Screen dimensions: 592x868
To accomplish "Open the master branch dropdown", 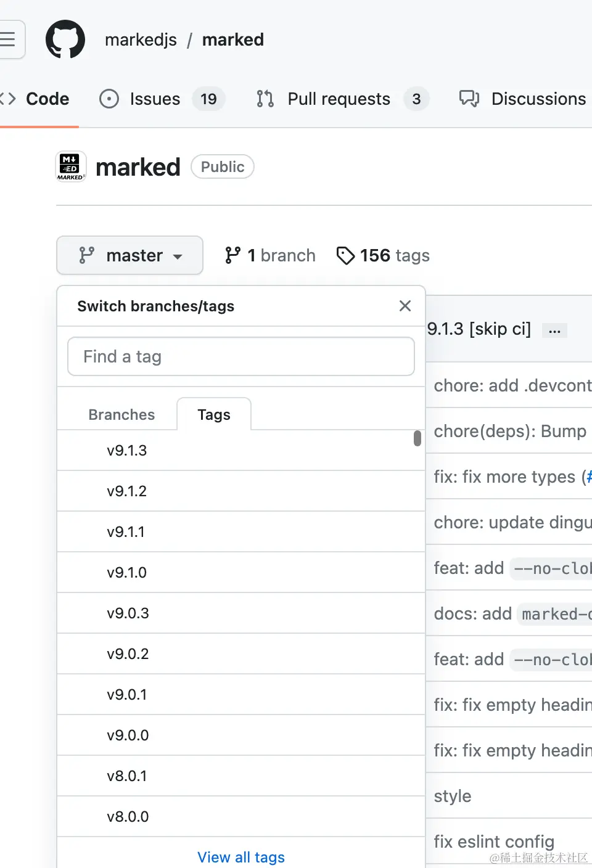I will pyautogui.click(x=129, y=255).
